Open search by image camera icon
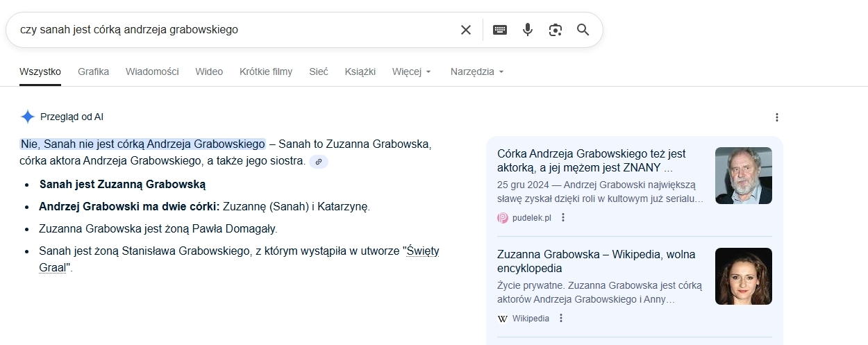868x345 pixels. (555, 30)
